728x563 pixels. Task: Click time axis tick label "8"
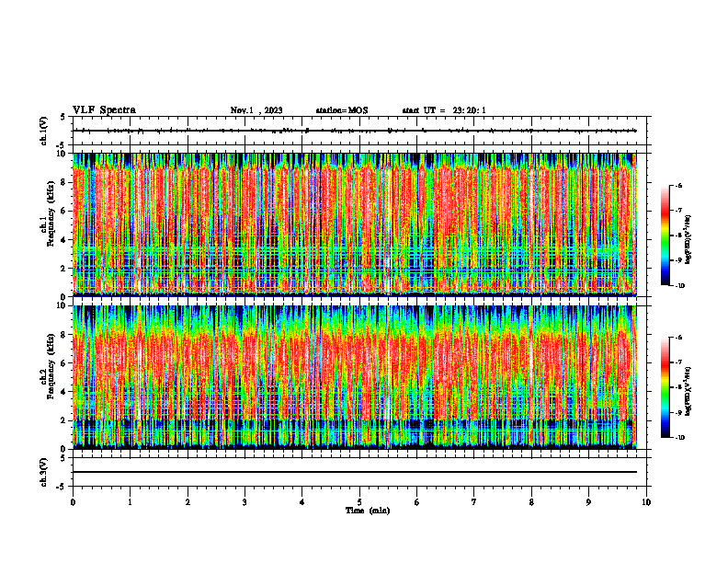531,502
